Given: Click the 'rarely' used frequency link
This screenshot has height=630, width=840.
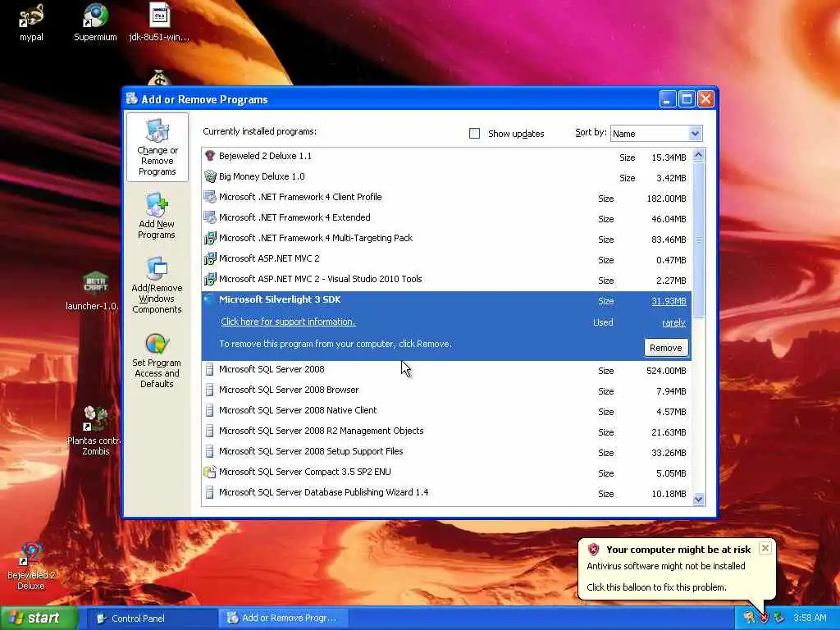Looking at the screenshot, I should (674, 322).
